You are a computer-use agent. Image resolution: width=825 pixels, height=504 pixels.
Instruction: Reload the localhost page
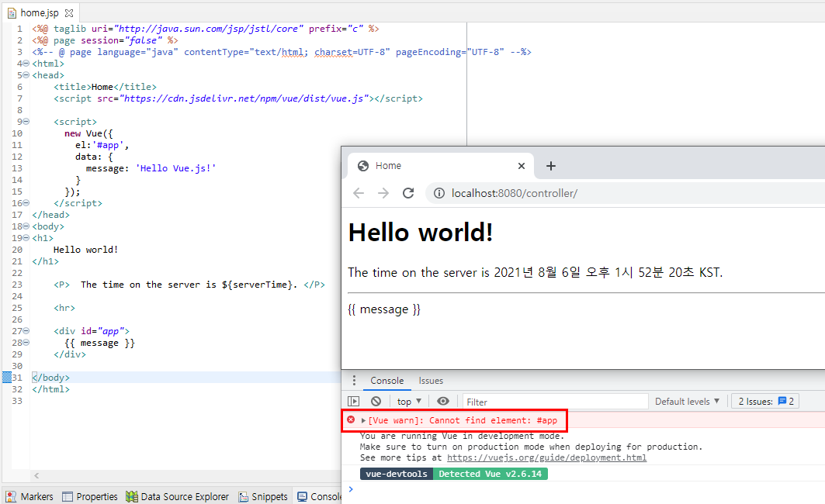pos(408,193)
